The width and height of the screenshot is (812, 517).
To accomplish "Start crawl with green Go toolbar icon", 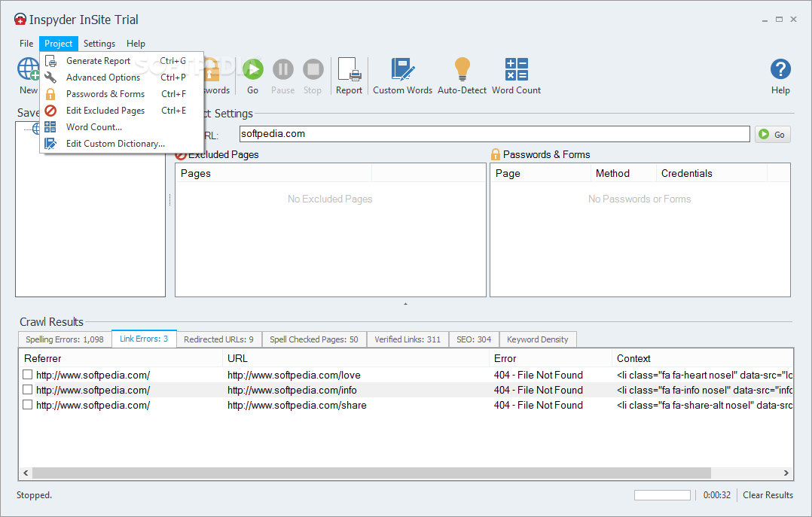I will (x=253, y=68).
